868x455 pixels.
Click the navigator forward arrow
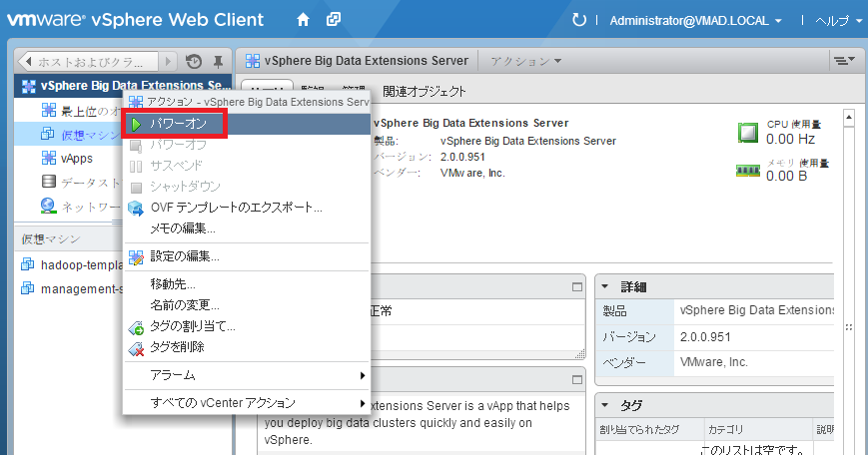168,62
